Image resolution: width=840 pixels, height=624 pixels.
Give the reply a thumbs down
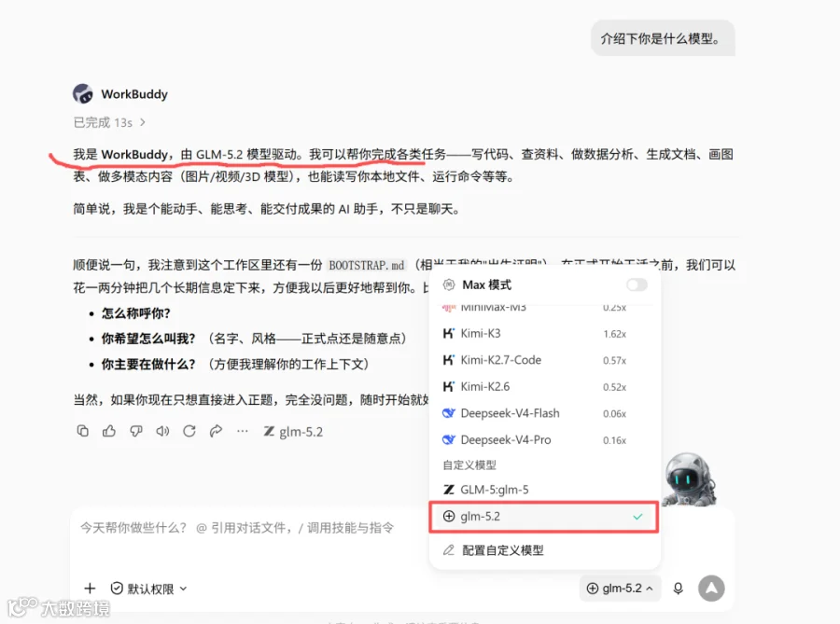tap(136, 431)
